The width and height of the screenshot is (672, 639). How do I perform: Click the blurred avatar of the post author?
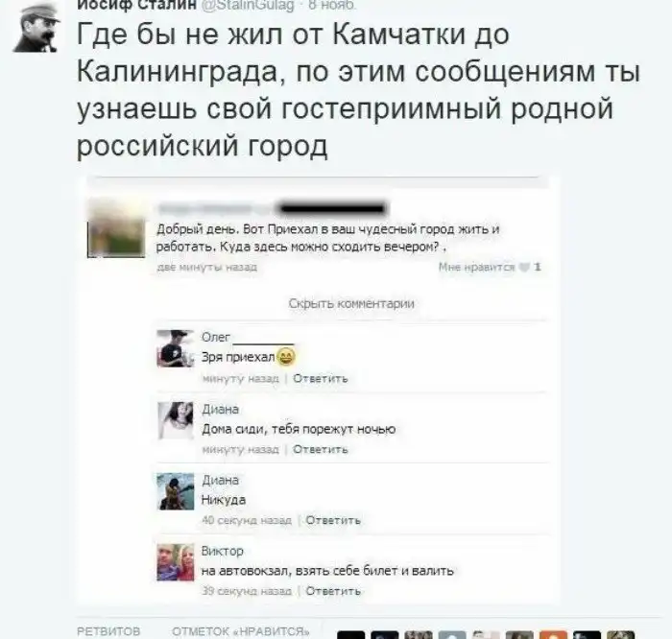[116, 228]
